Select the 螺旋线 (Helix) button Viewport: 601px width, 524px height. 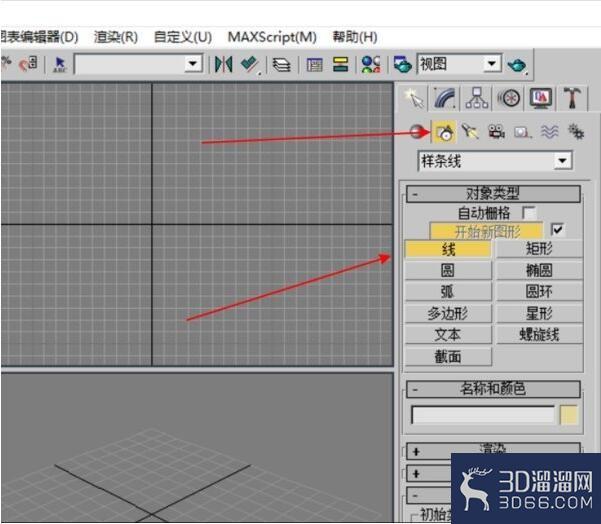point(539,335)
